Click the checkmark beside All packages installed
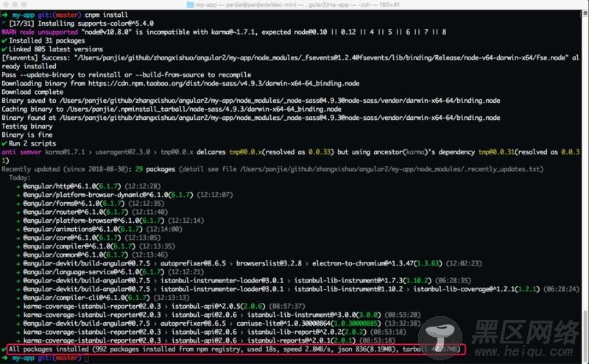The height and width of the screenshot is (364, 589). (x=4, y=349)
